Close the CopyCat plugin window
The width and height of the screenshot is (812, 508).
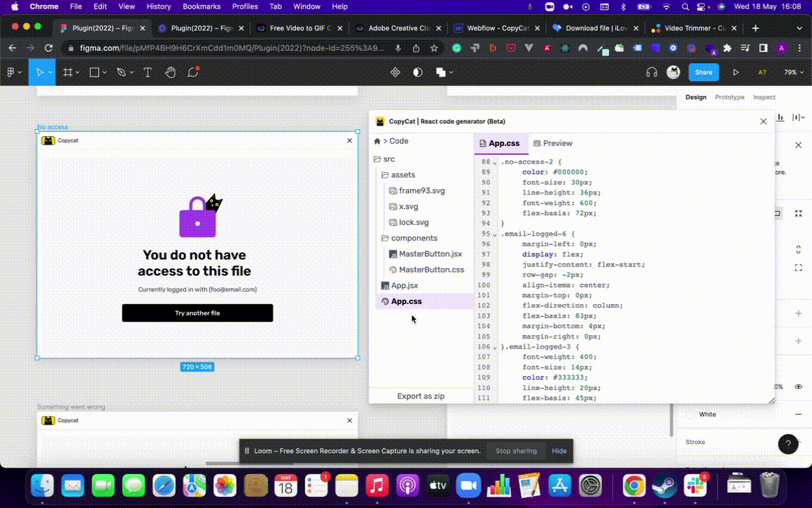coord(763,121)
